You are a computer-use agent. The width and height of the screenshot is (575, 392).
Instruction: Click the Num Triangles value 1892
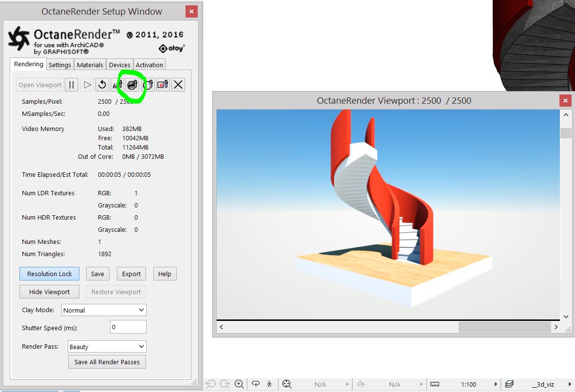pos(105,254)
